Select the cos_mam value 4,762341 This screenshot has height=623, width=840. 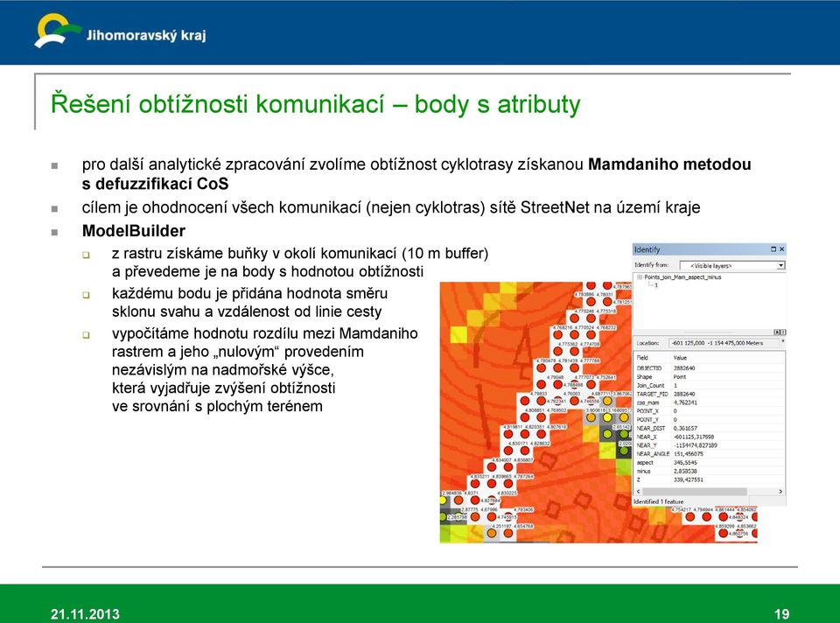tap(685, 402)
